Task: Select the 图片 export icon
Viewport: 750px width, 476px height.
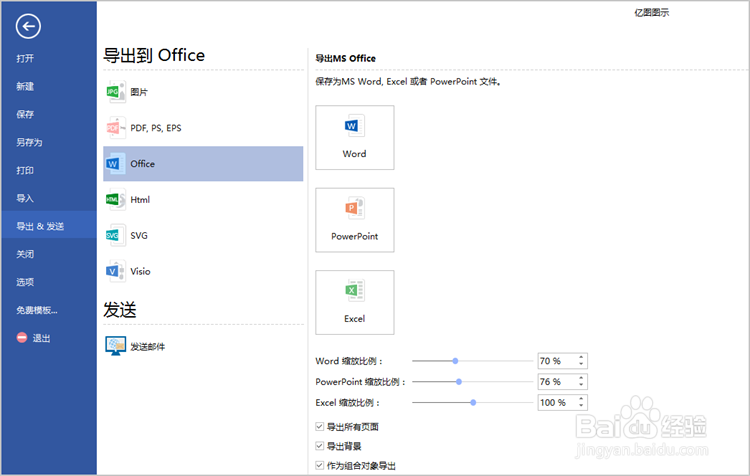Action: 114,92
